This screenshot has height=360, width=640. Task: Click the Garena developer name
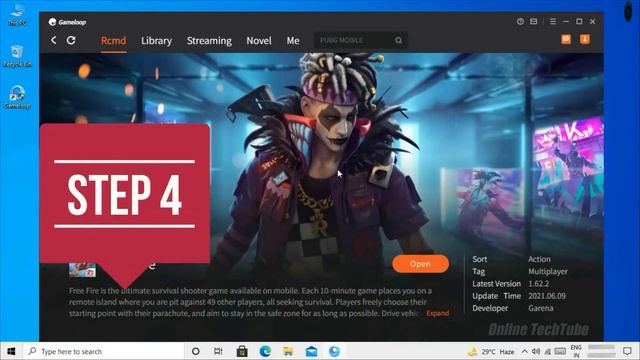541,308
